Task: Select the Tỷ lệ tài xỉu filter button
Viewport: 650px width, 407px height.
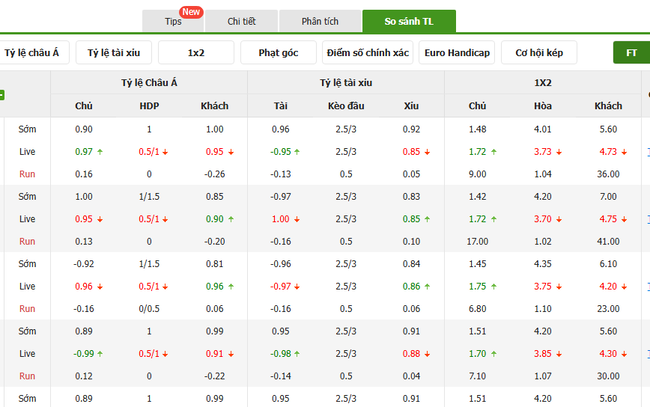Action: tap(114, 53)
